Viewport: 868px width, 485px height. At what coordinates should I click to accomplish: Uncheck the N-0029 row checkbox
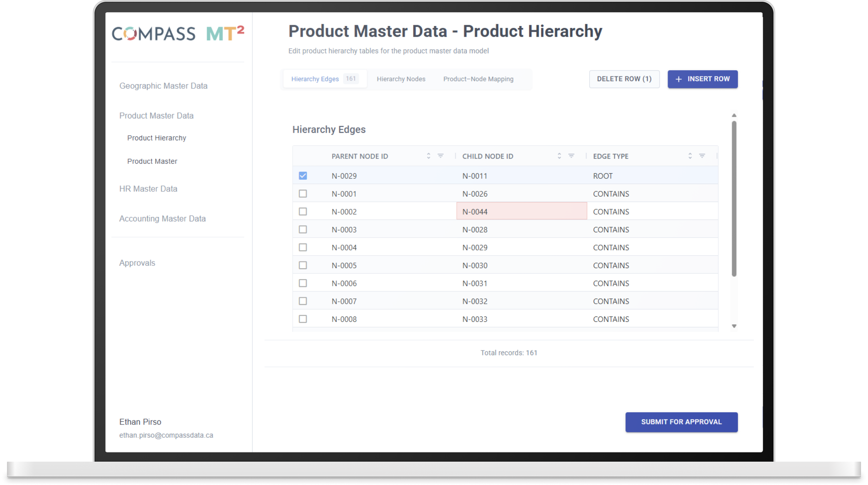[x=302, y=176]
